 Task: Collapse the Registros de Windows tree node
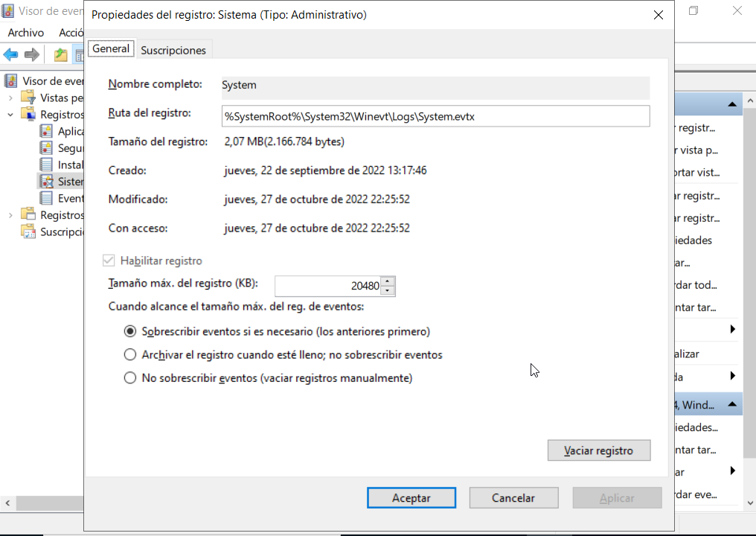click(10, 115)
